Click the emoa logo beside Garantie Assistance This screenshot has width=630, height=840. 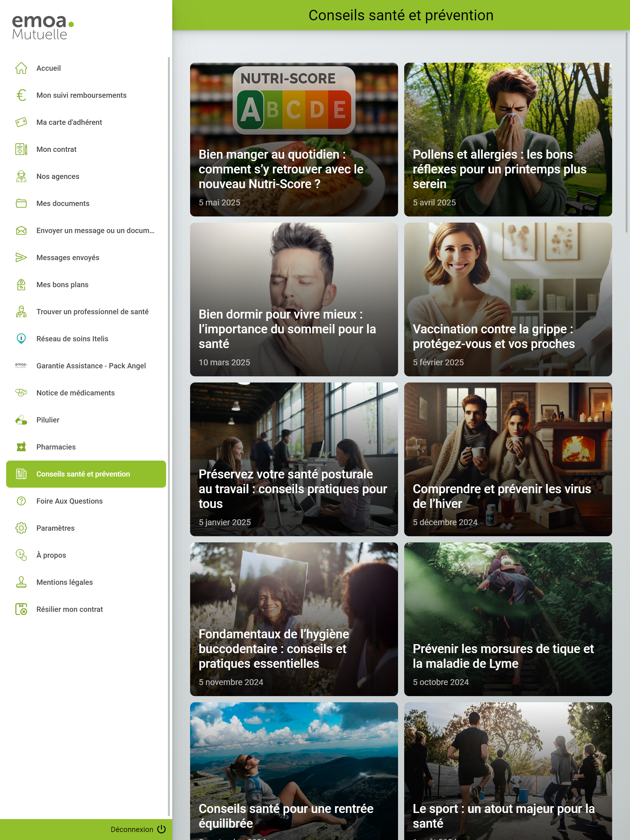click(x=21, y=366)
